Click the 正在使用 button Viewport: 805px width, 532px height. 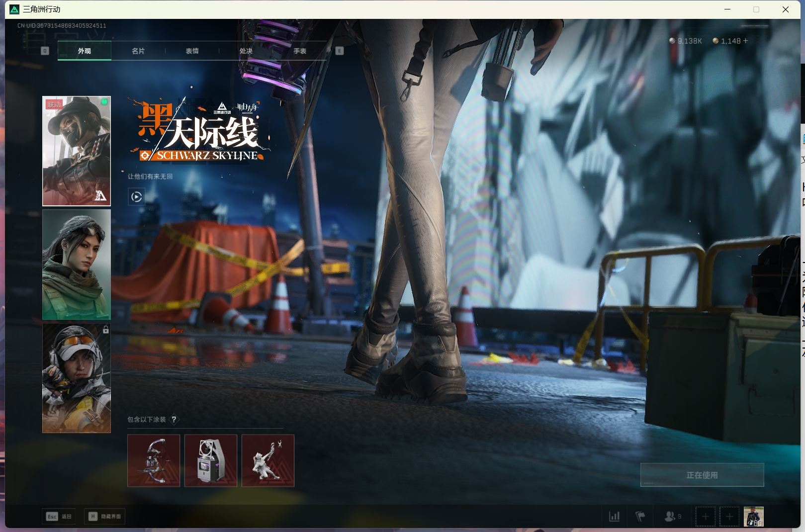pyautogui.click(x=702, y=474)
